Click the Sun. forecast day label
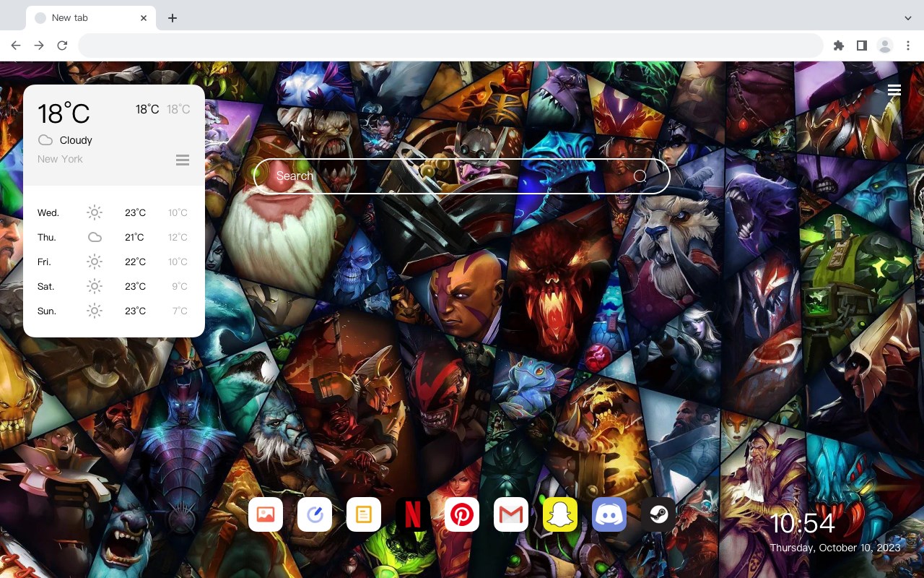This screenshot has height=578, width=924. (x=47, y=311)
